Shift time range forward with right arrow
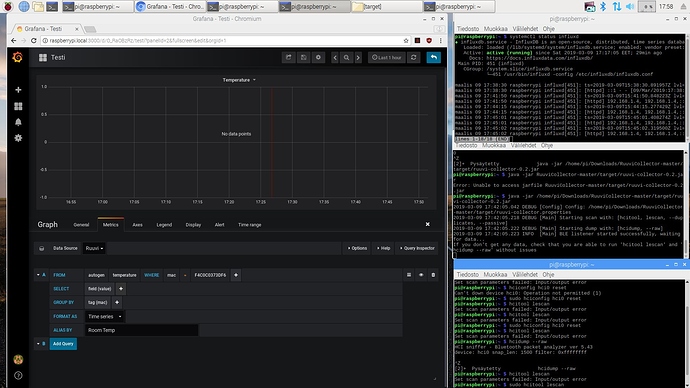The height and width of the screenshot is (388, 690). pyautogui.click(x=358, y=57)
